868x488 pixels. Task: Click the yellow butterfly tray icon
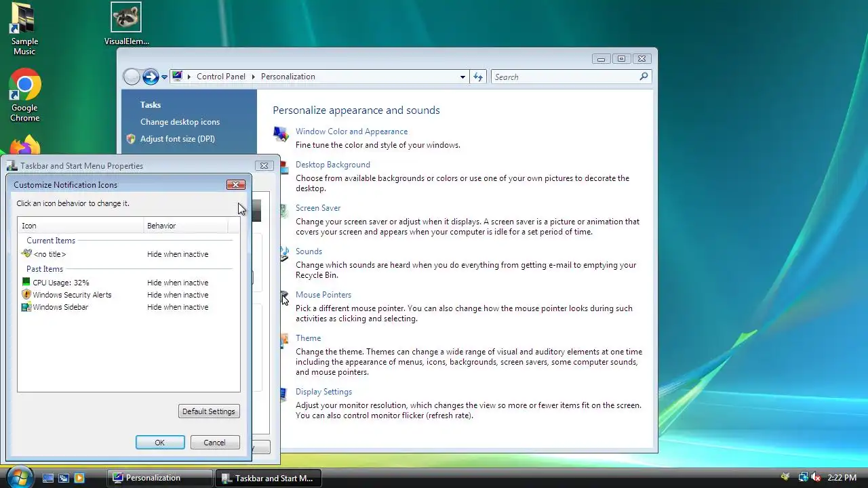(785, 477)
